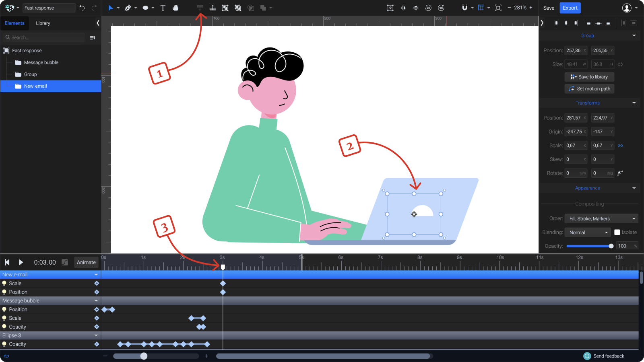Screen dimensions: 644x362
Task: Enable the Isolate blending checkbox
Action: 617,232
